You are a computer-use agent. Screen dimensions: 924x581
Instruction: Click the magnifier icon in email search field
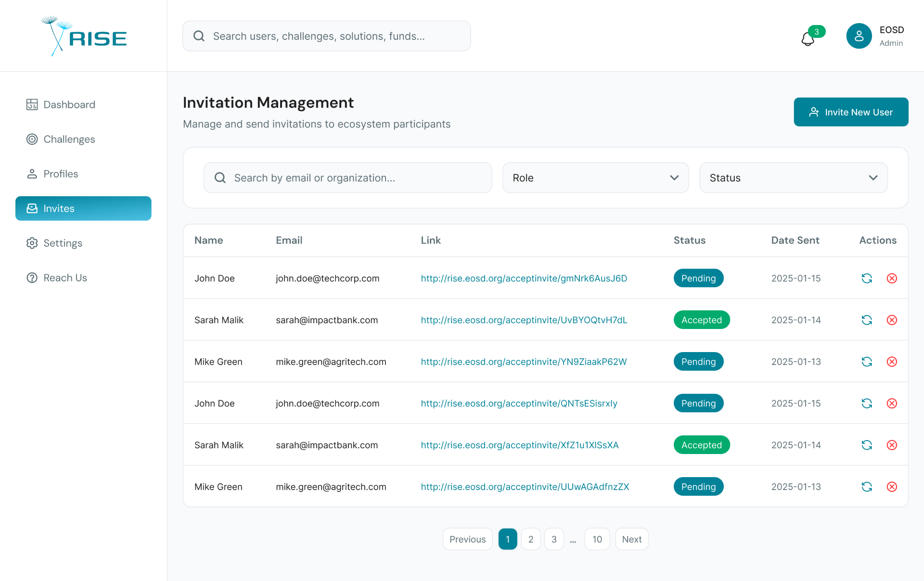coord(220,178)
